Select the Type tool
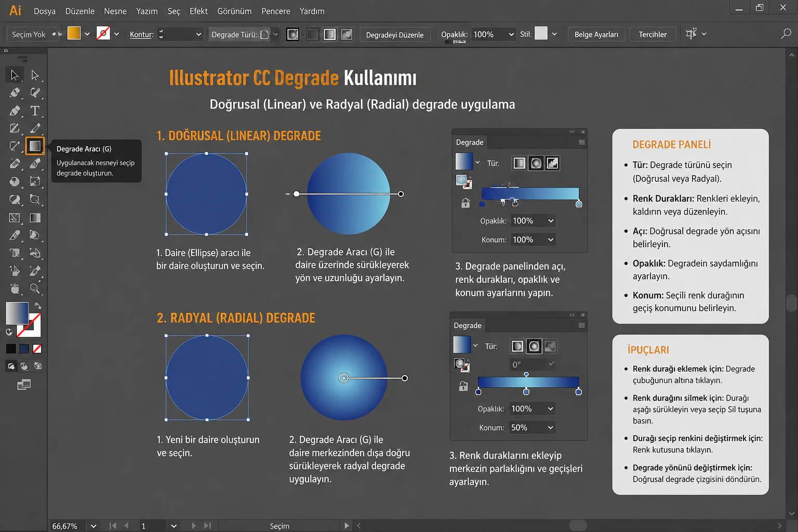Screen dimensions: 798x532 [x=35, y=111]
